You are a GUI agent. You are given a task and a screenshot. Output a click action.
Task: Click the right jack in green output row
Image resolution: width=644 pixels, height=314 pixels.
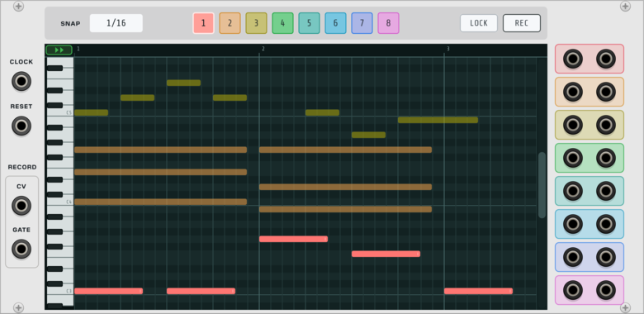606,158
